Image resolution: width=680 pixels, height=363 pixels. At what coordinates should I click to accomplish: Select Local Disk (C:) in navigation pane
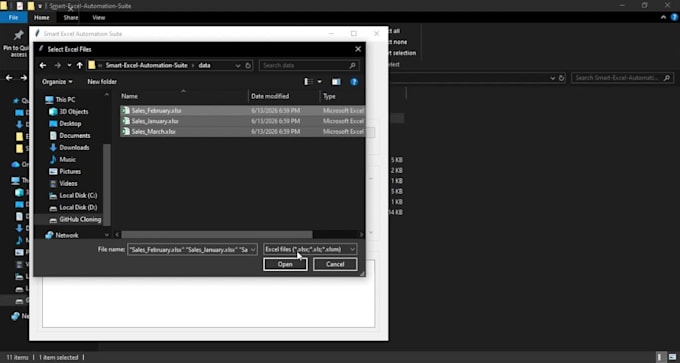click(x=78, y=196)
